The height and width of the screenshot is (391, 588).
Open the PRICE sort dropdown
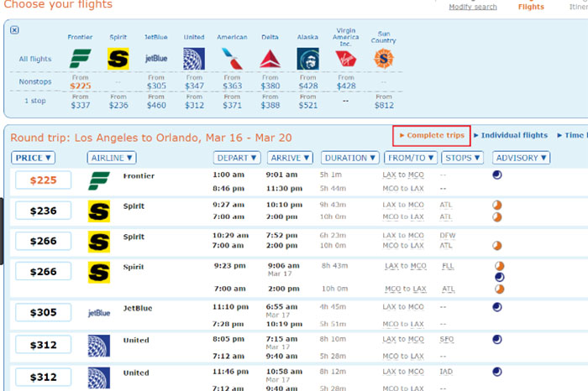(34, 158)
